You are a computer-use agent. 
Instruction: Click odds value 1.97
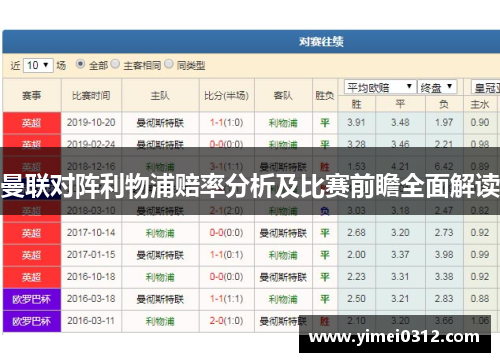coord(444,122)
